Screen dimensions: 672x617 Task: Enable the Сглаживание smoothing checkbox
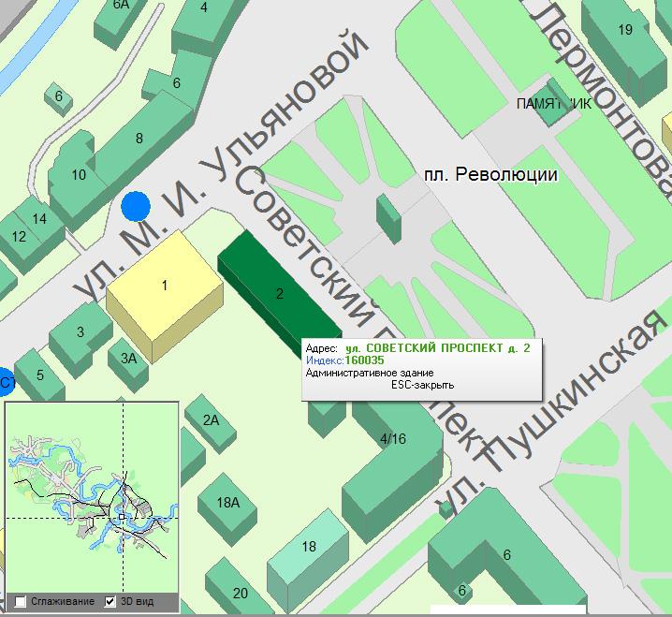(x=21, y=601)
